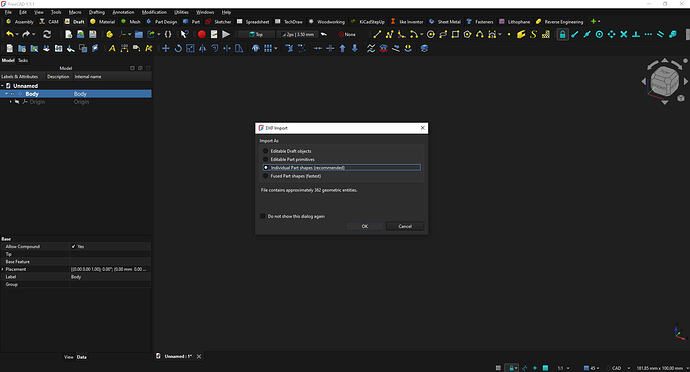690x372 pixels.
Task: Toggle Snap Midpoint icon
Action: 587,34
